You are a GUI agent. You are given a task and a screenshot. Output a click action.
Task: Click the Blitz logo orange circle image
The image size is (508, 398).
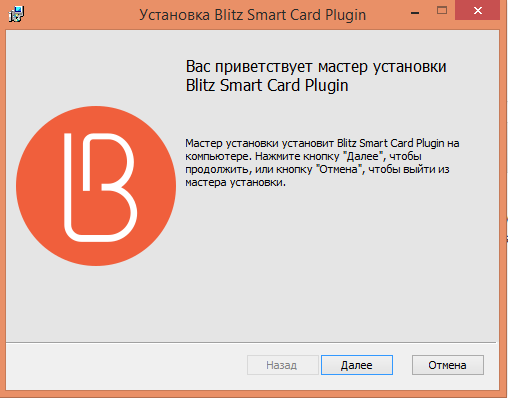(x=96, y=186)
